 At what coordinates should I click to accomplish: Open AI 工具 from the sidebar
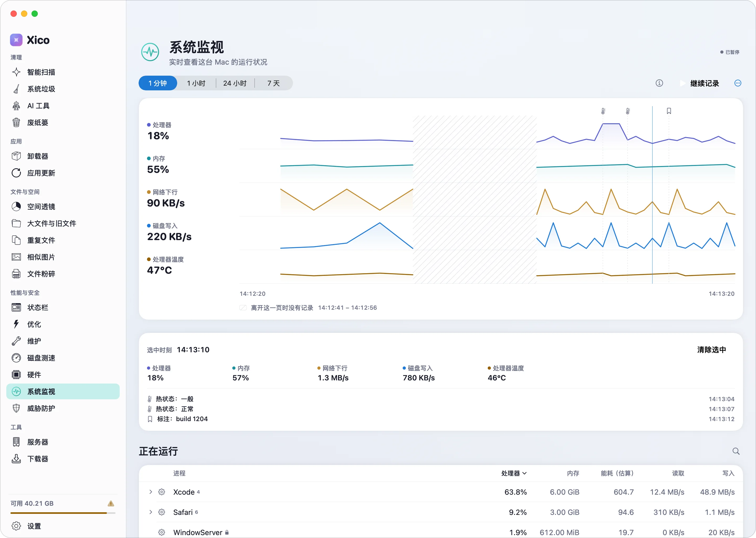pos(63,106)
